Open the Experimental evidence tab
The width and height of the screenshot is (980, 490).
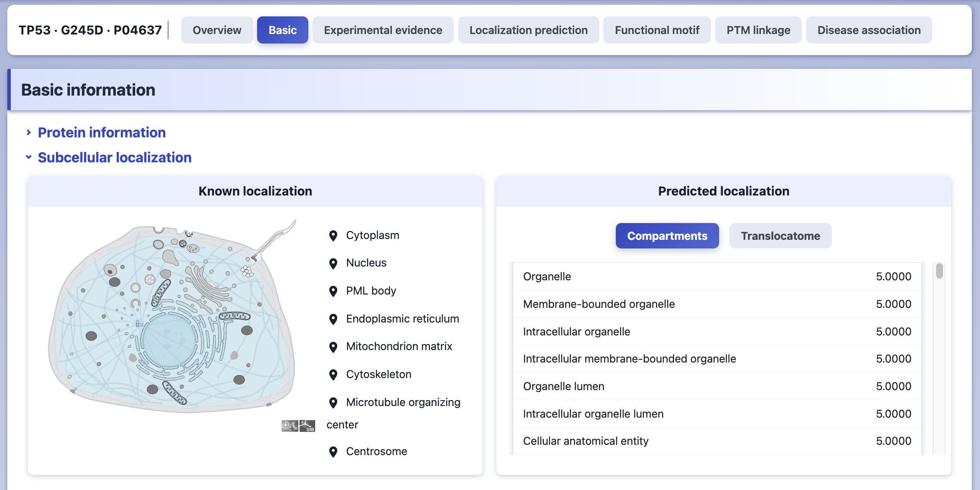(x=383, y=30)
